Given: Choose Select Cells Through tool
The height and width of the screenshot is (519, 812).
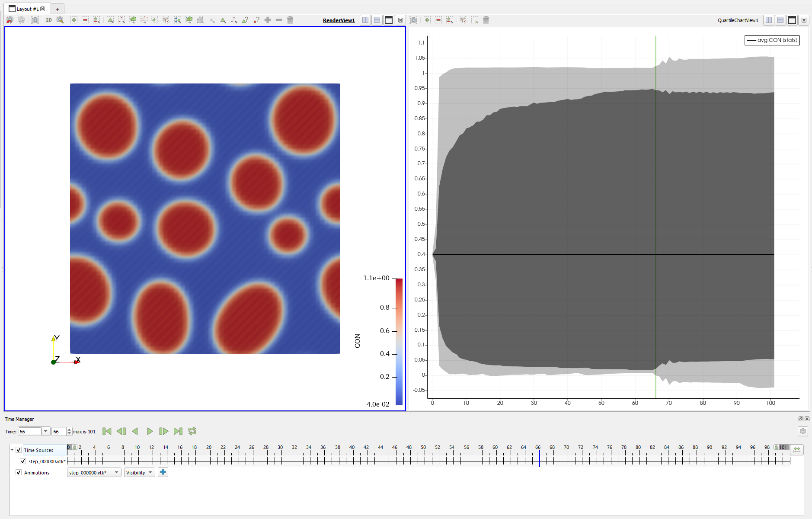Looking at the screenshot, I should tap(133, 20).
